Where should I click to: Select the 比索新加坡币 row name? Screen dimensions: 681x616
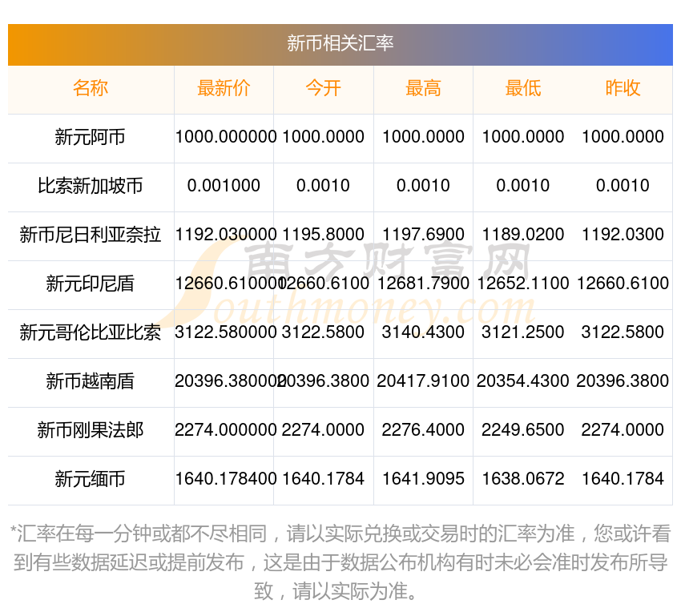pyautogui.click(x=91, y=186)
